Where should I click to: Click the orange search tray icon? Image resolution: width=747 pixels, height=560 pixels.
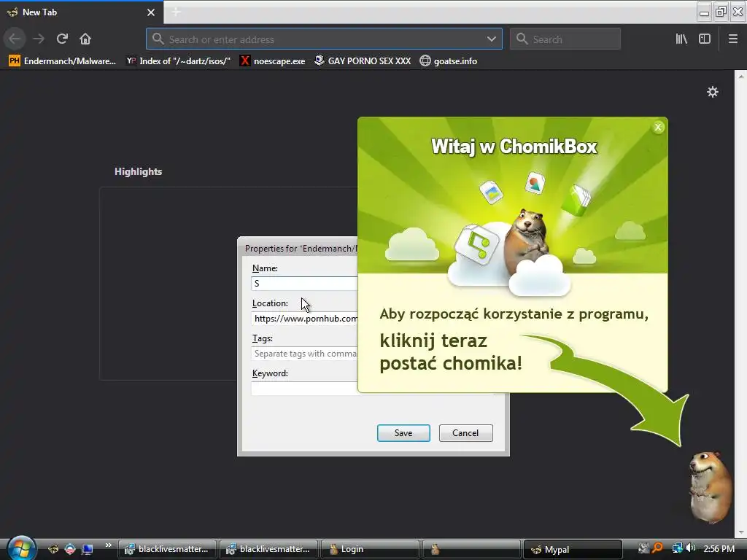point(658,548)
